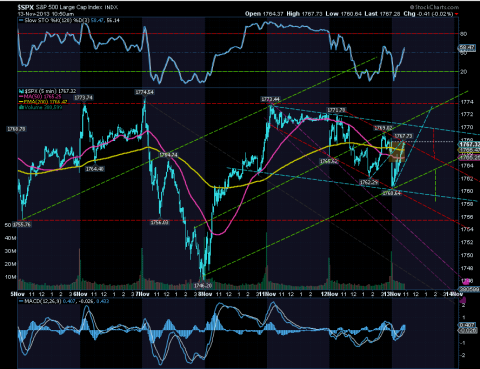The height and width of the screenshot is (369, 480).
Task: Click the 8Nov date on the time axis
Action: tap(205, 294)
